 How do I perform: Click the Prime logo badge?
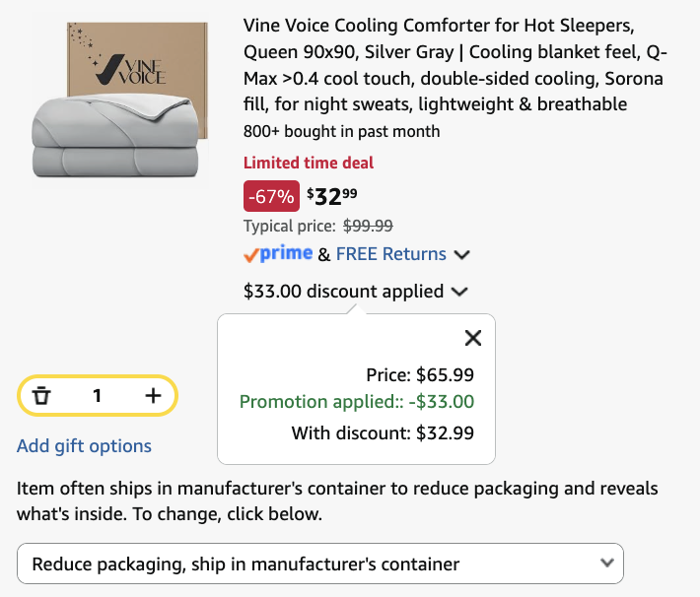278,254
